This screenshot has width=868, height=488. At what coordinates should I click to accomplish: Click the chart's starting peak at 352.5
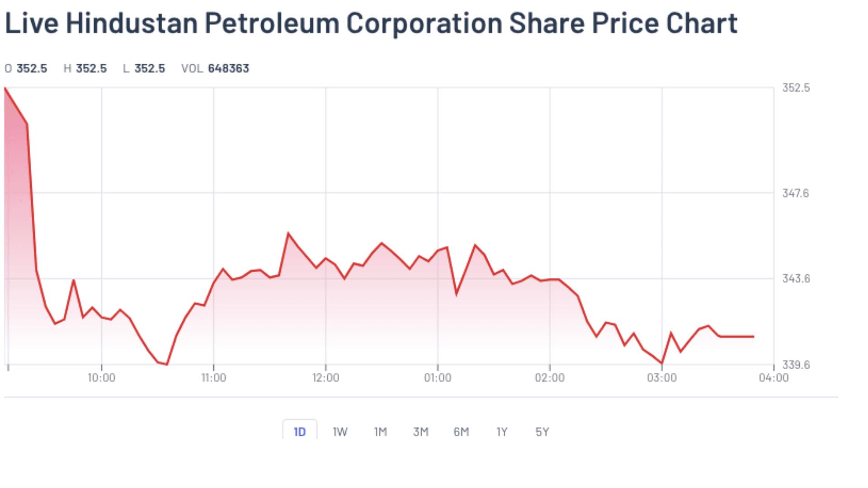coord(5,89)
